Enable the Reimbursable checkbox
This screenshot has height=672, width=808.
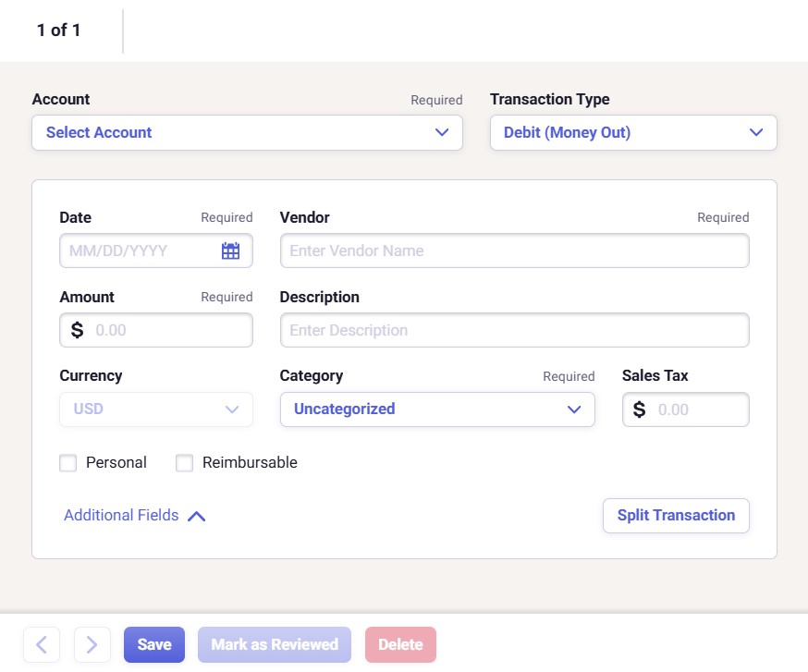click(185, 463)
